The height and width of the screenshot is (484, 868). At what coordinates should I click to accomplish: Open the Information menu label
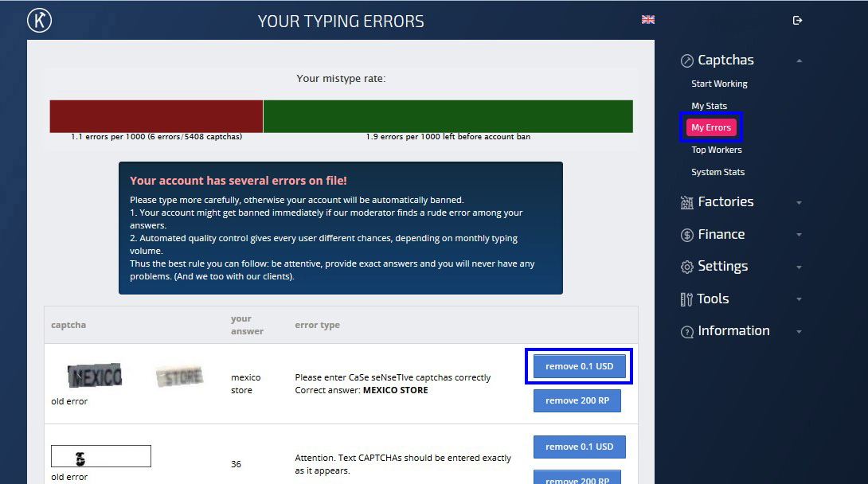tap(733, 330)
